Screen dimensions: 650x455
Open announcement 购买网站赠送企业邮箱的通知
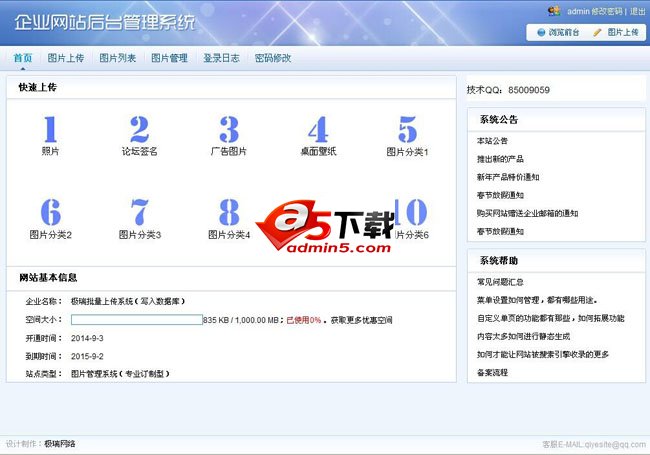click(x=527, y=213)
